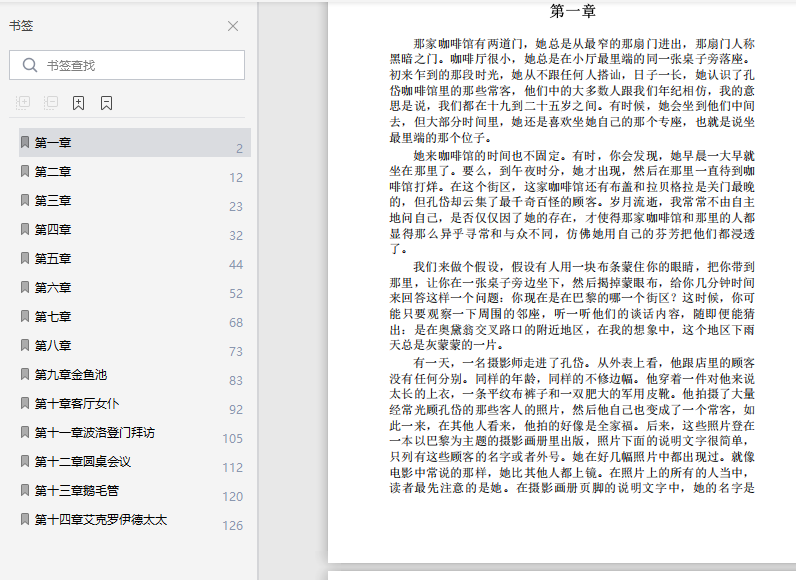
Task: Open the 第三章 bookmark
Action: 135,200
